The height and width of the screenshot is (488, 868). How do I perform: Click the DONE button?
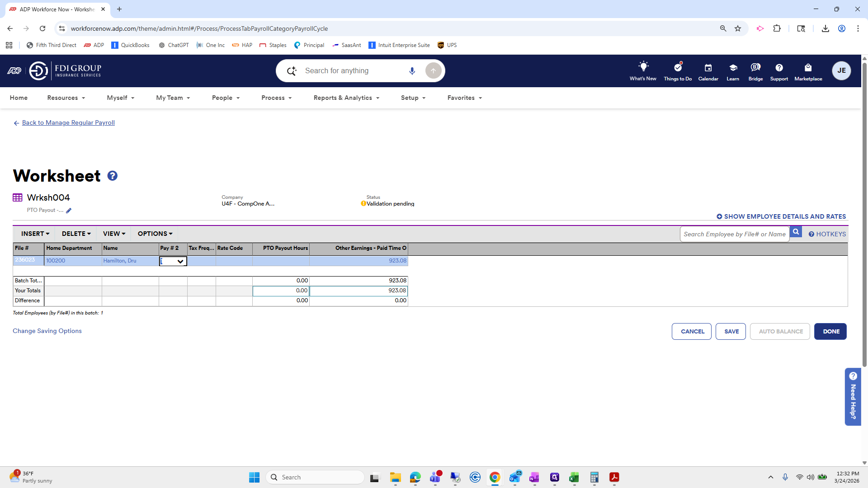point(830,332)
